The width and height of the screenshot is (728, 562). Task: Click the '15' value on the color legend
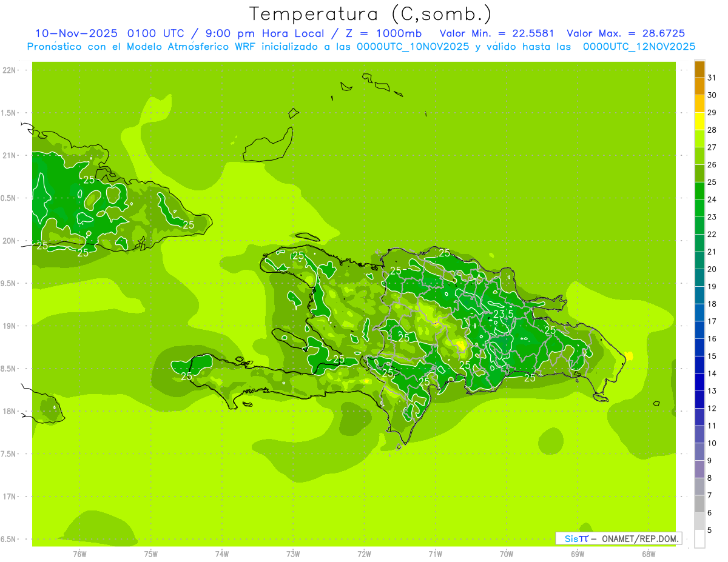712,356
